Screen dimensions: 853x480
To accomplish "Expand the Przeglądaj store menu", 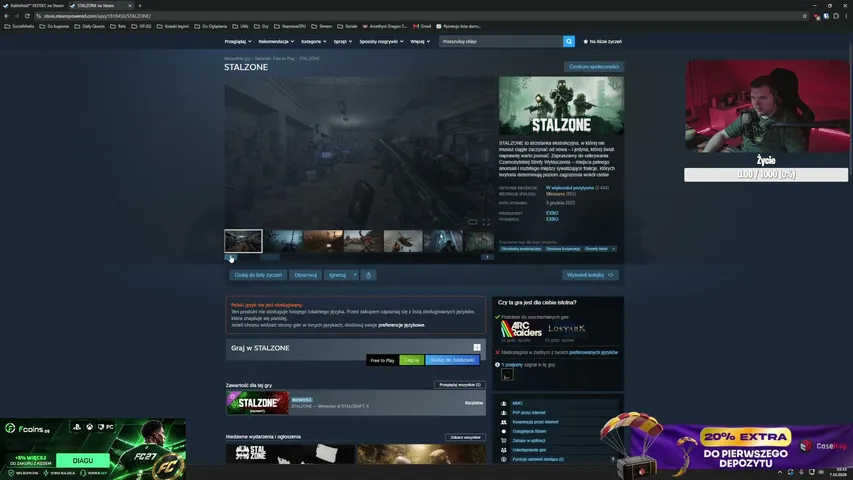I will point(238,41).
